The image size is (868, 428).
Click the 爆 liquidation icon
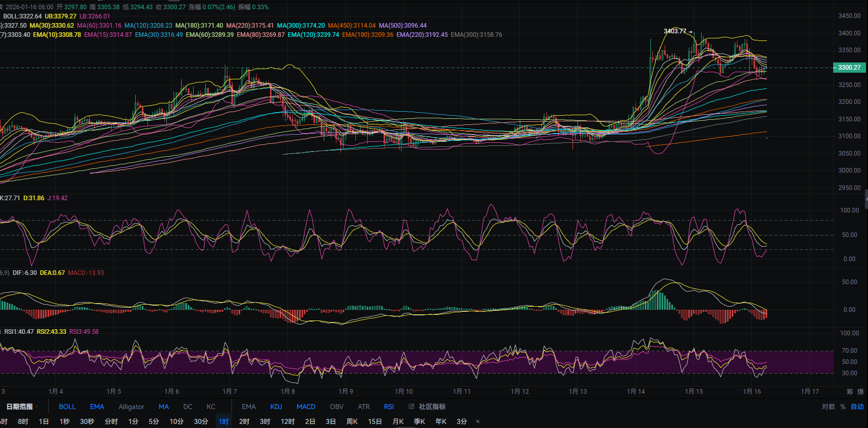(x=860, y=392)
